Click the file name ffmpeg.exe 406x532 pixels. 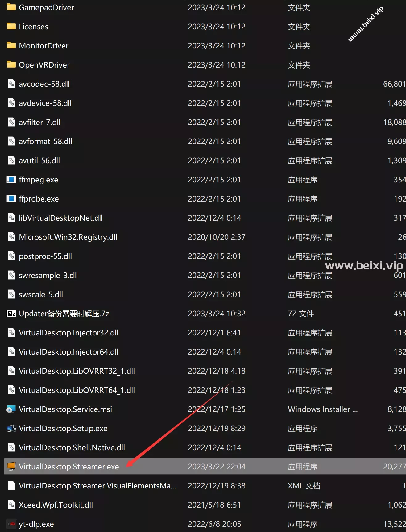click(39, 180)
